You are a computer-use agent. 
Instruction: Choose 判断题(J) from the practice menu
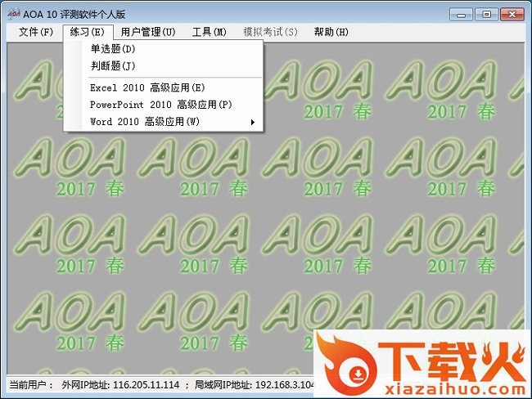tap(163, 65)
